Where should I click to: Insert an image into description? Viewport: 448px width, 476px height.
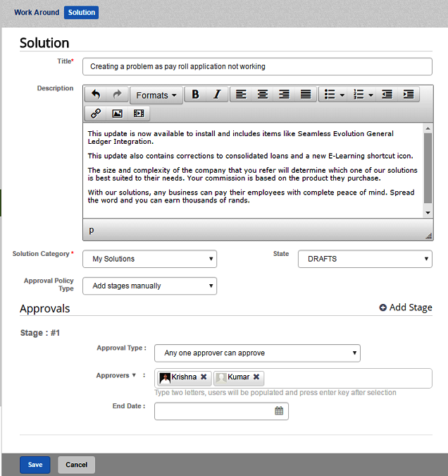pyautogui.click(x=117, y=114)
